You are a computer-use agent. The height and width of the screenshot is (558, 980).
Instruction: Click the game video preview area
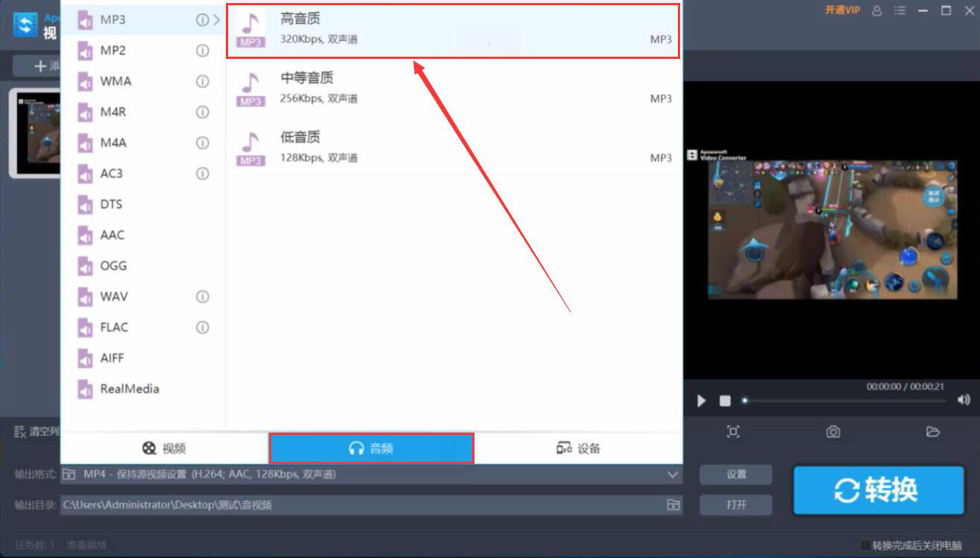[x=832, y=230]
